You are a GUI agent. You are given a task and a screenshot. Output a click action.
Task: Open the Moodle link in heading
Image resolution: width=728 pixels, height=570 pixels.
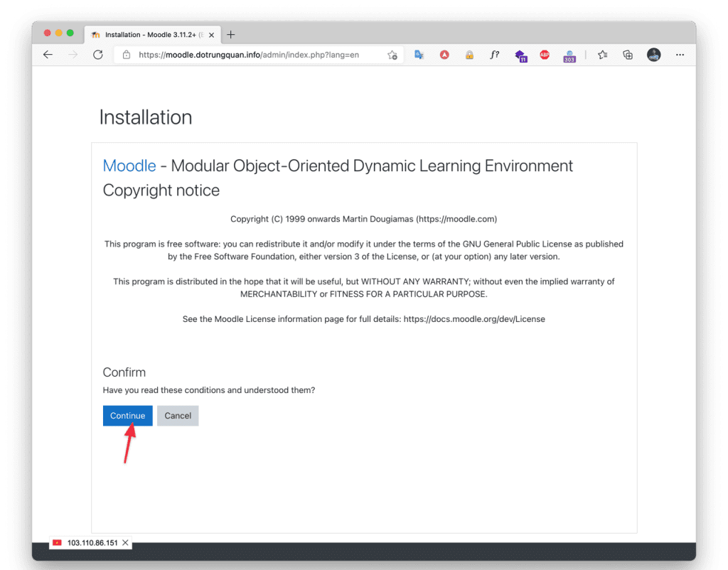coord(129,166)
